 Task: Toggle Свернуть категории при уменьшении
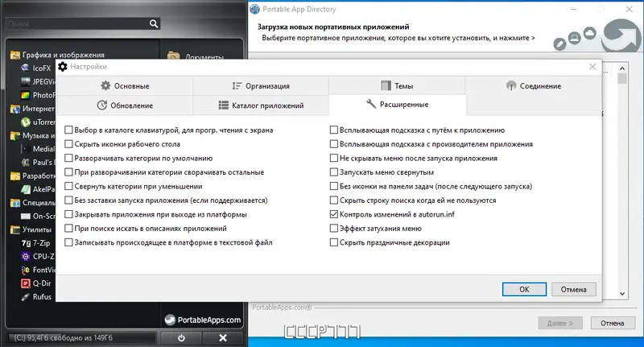[68, 186]
